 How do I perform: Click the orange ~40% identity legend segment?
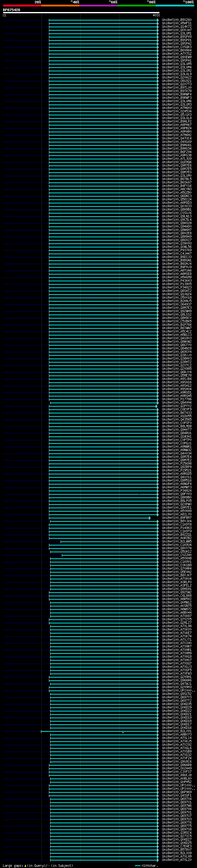point(60,6)
